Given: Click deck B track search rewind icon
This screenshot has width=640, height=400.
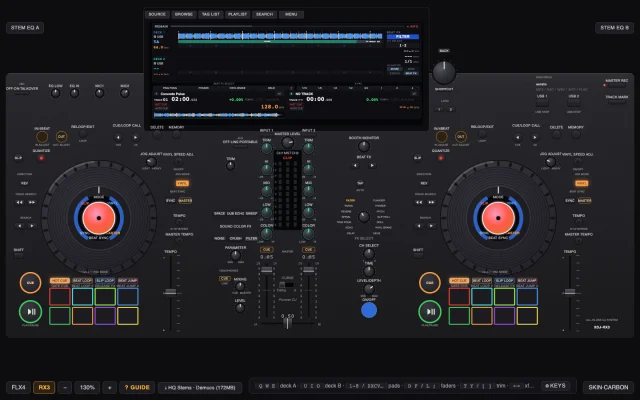Looking at the screenshot, I should pyautogui.click(x=419, y=202).
